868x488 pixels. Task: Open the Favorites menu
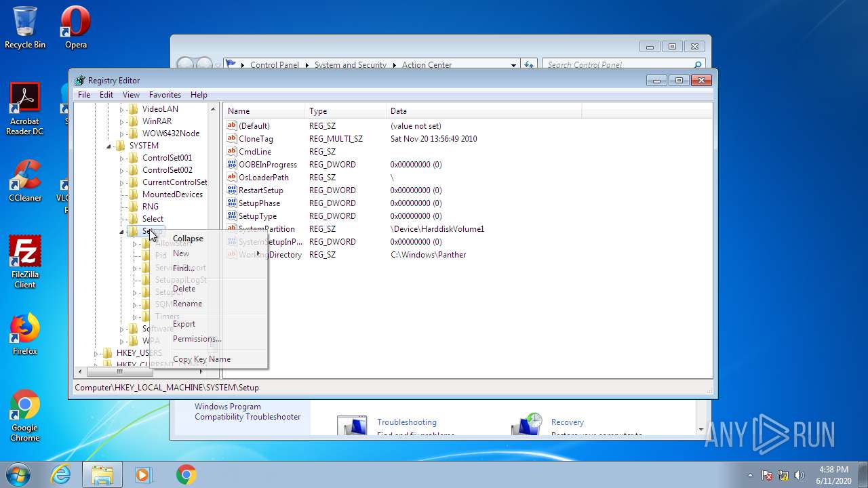(x=165, y=95)
